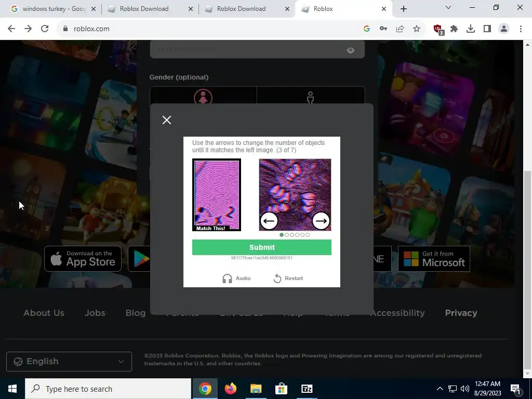Click the first captcha progress dot
This screenshot has height=399, width=532.
[x=282, y=235]
